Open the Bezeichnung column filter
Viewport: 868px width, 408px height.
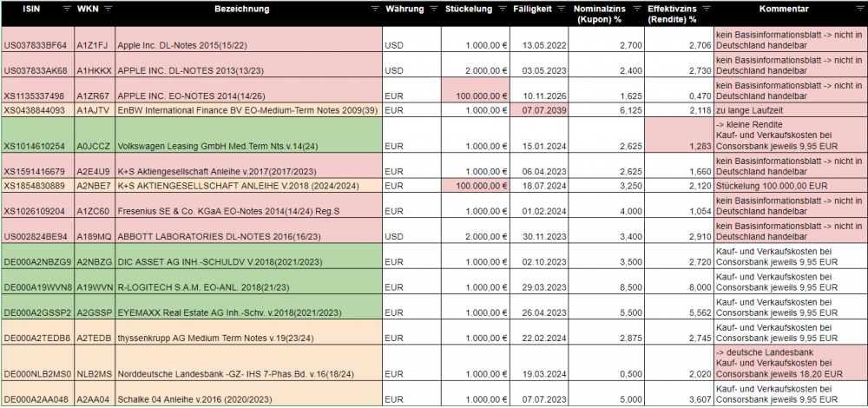click(x=375, y=9)
